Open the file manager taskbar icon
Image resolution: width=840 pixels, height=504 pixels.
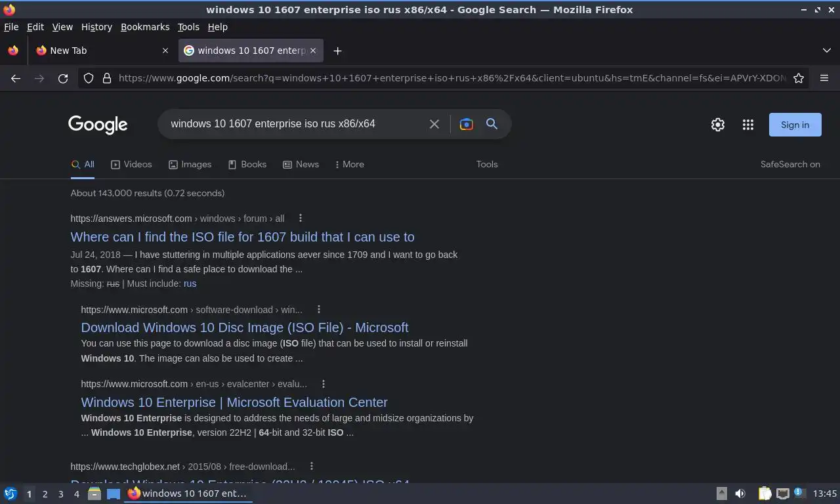pos(94,493)
